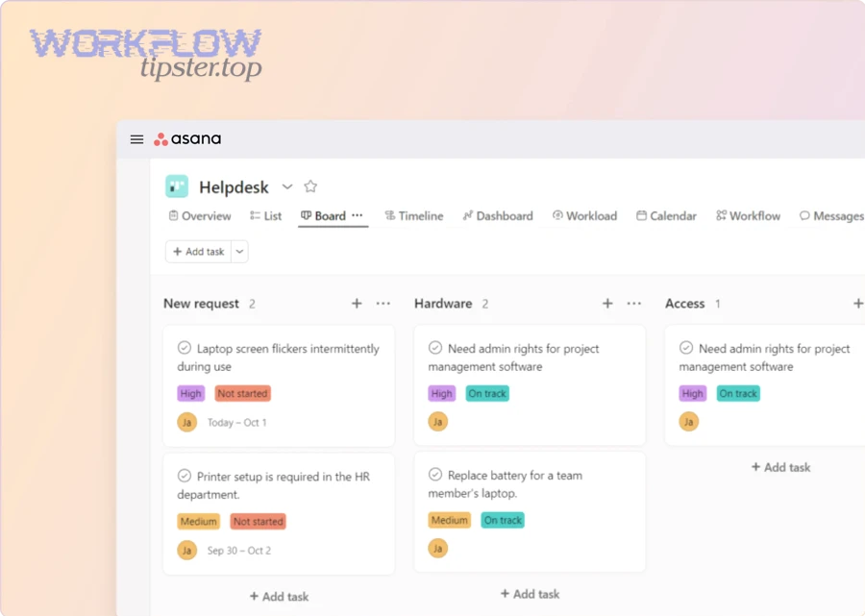Click Add task below Hardware column

click(531, 594)
